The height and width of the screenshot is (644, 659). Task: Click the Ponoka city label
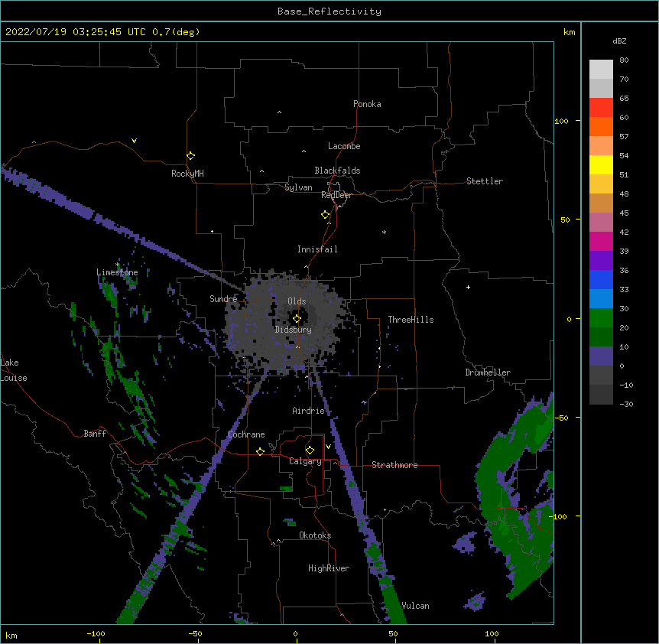click(367, 104)
